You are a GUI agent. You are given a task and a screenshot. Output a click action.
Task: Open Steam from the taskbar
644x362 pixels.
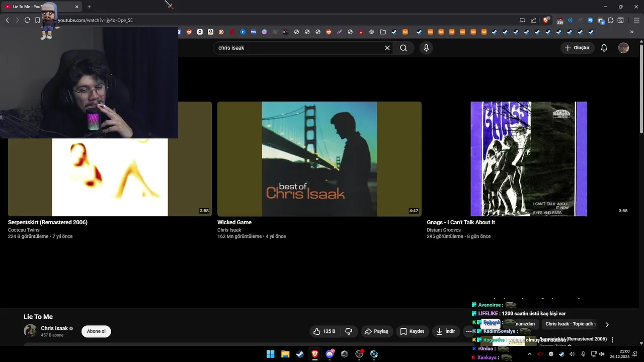pyautogui.click(x=300, y=354)
